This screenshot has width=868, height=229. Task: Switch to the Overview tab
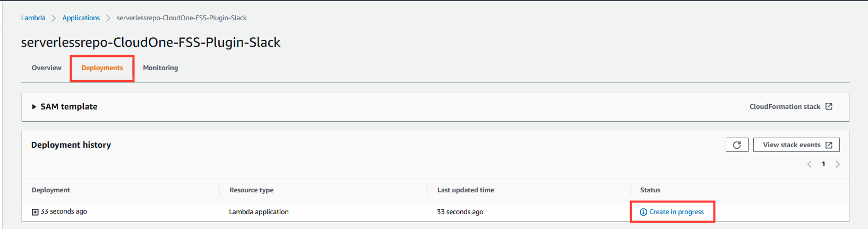coord(47,68)
